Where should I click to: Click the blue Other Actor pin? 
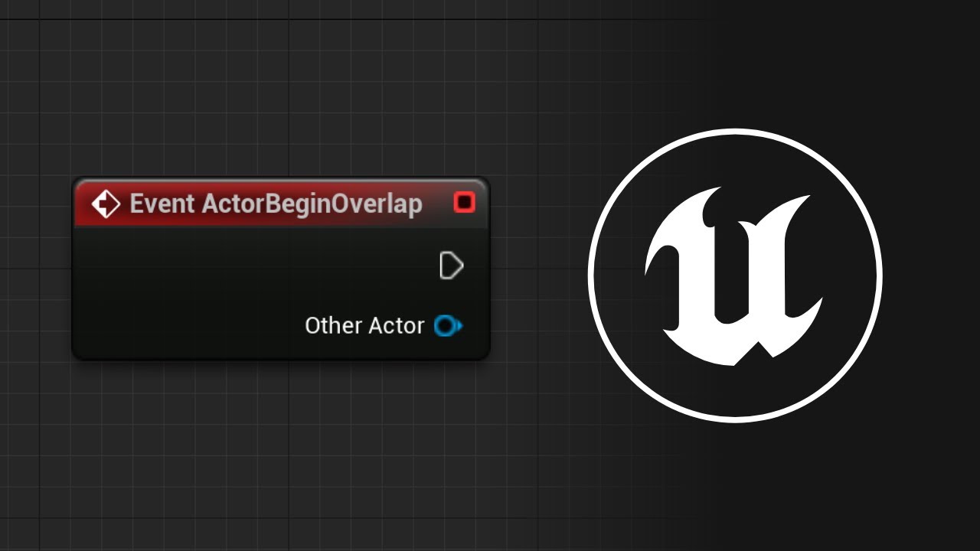click(448, 326)
